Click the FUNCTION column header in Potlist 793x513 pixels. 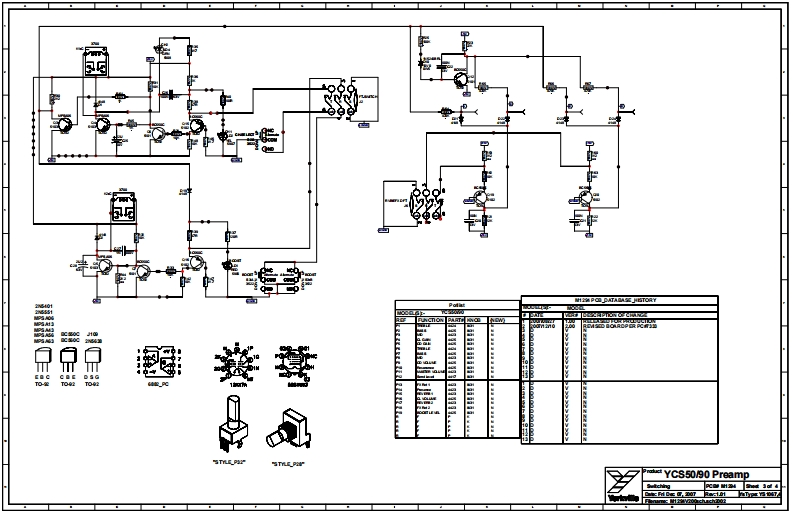click(x=430, y=319)
